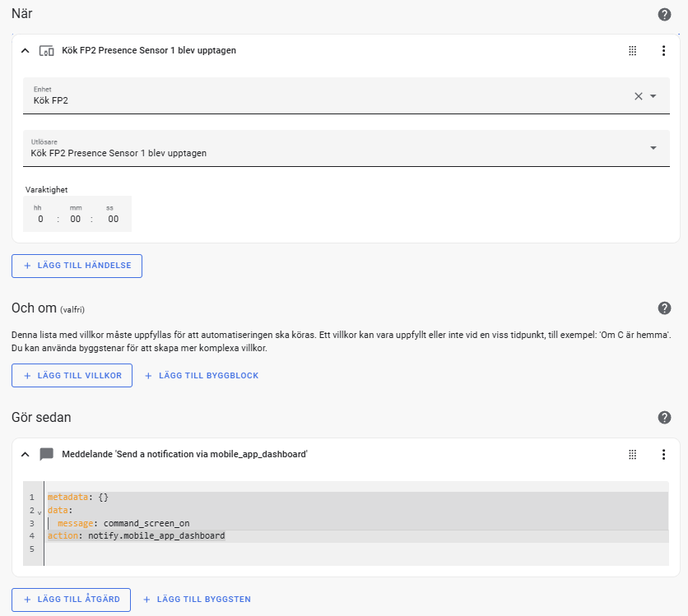Clear the Enhet field with the X icon
Image resolution: width=688 pixels, height=616 pixels.
coord(639,96)
